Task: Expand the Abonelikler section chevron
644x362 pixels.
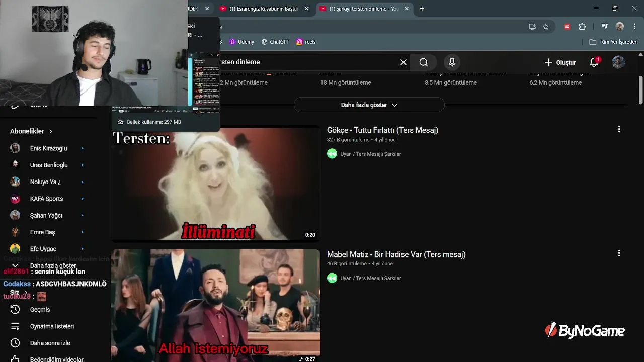Action: click(x=51, y=131)
